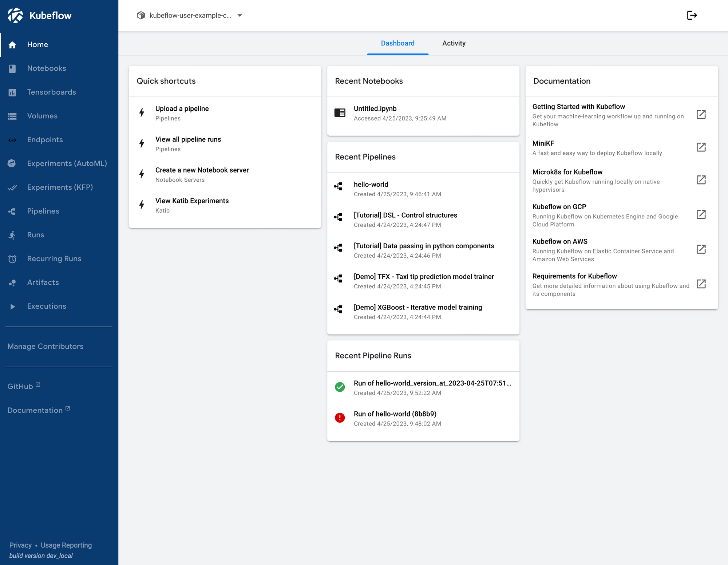Select Tensorboards in the sidebar menu
The image size is (728, 565).
pos(59,92)
